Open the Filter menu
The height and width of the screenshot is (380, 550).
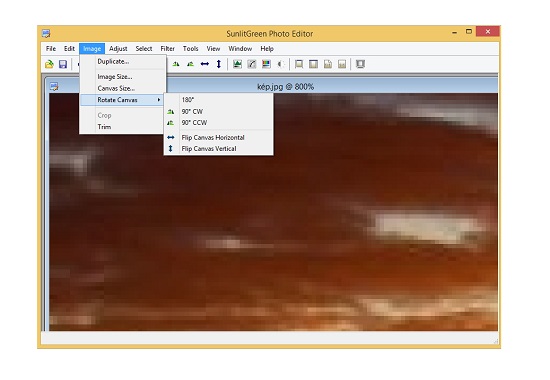168,48
